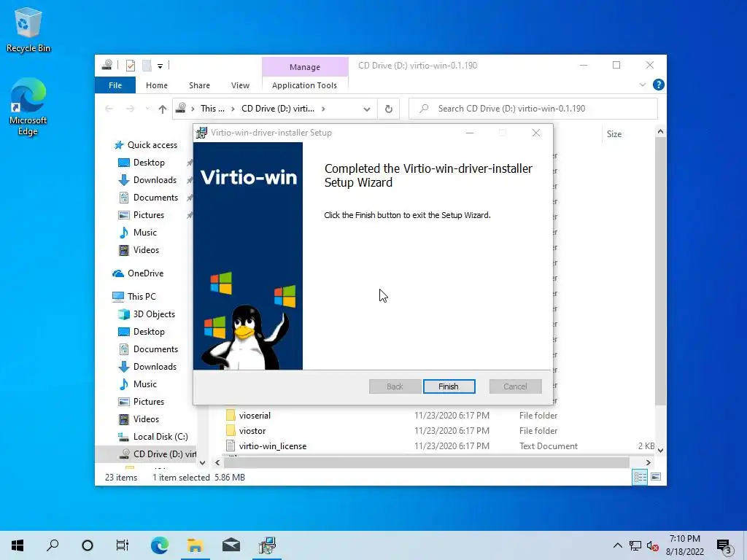747x560 pixels.
Task: Click the greyed-out Cancel button in setup
Action: click(x=515, y=386)
